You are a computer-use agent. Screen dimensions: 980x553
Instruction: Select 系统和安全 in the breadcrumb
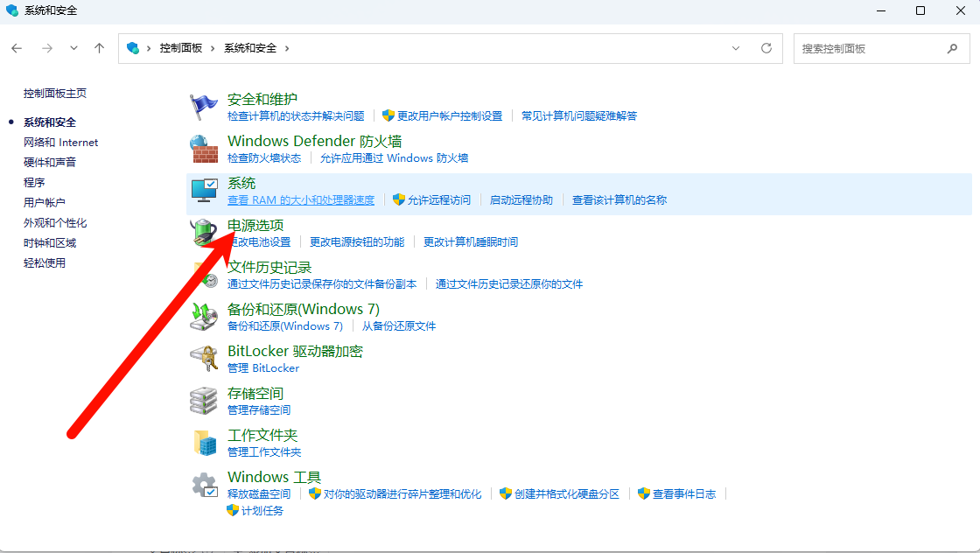(x=250, y=48)
